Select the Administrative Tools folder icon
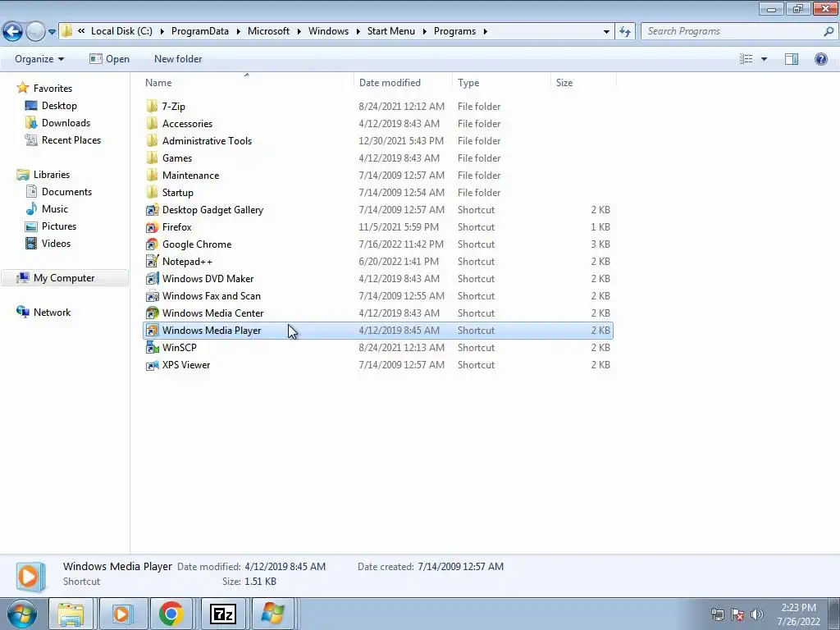 click(152, 140)
